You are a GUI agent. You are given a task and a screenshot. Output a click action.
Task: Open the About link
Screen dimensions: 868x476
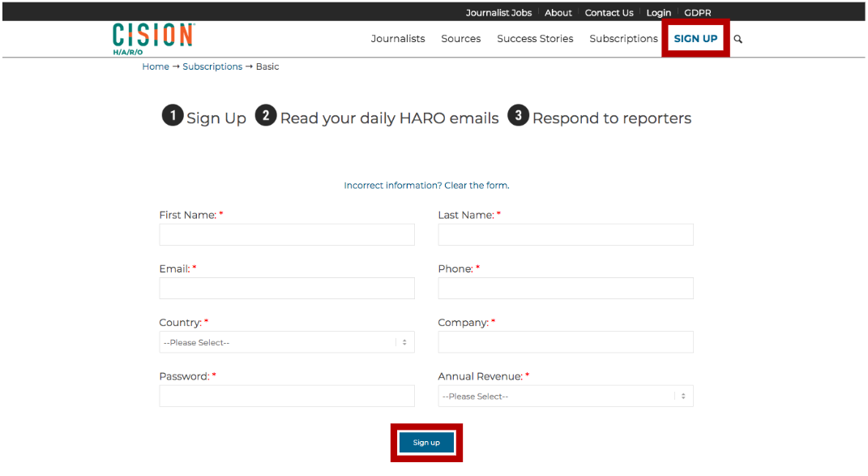click(x=558, y=13)
